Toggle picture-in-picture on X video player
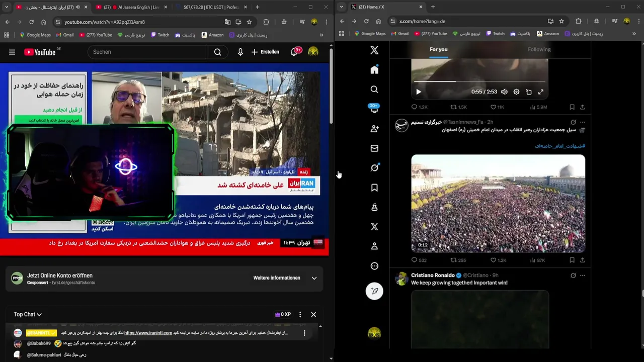This screenshot has height=362, width=644. click(x=529, y=92)
